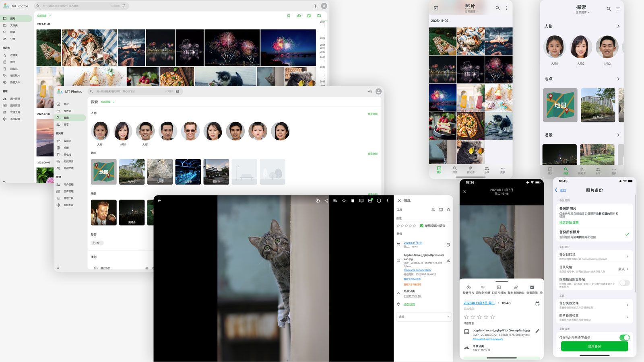Image resolution: width=644 pixels, height=362 pixels.
Task: Toggle 仅在Wi-Fi网络下备份 switch
Action: (624, 337)
